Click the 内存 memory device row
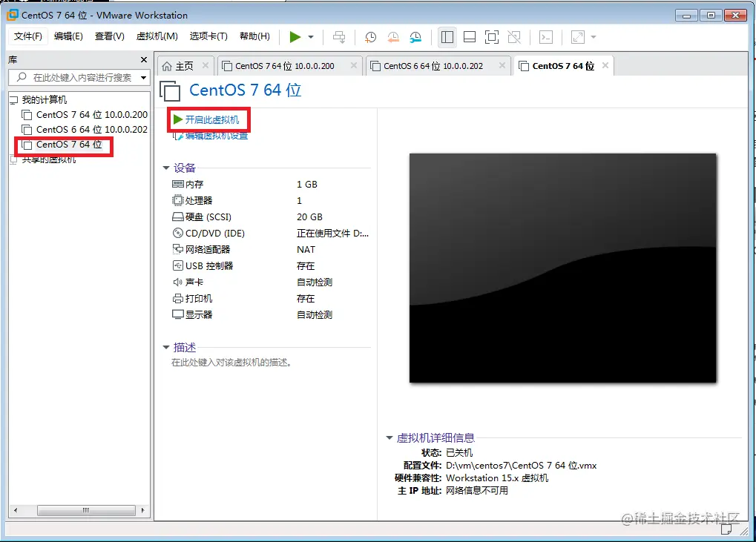This screenshot has height=542, width=756. click(x=271, y=185)
